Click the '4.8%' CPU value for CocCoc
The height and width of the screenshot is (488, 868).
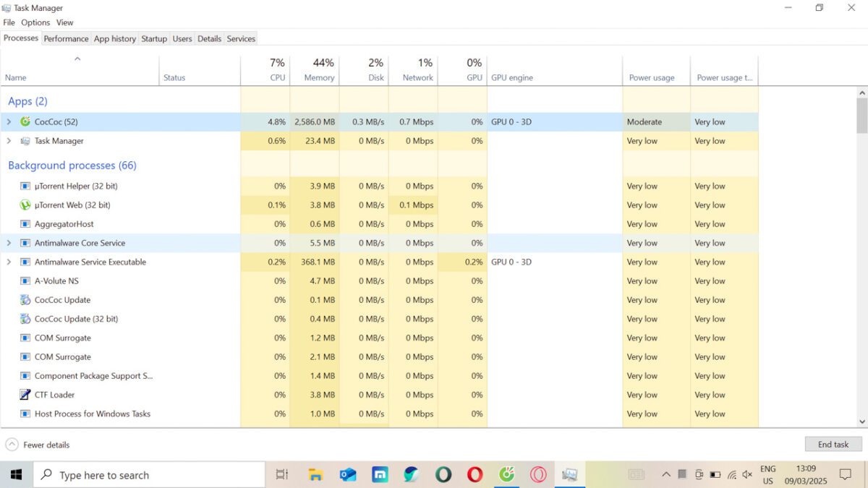(277, 122)
